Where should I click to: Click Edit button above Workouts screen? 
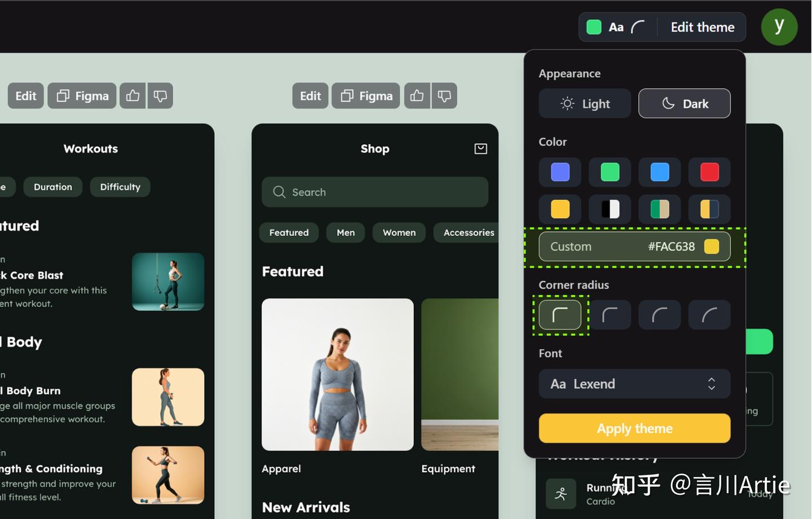pyautogui.click(x=25, y=96)
